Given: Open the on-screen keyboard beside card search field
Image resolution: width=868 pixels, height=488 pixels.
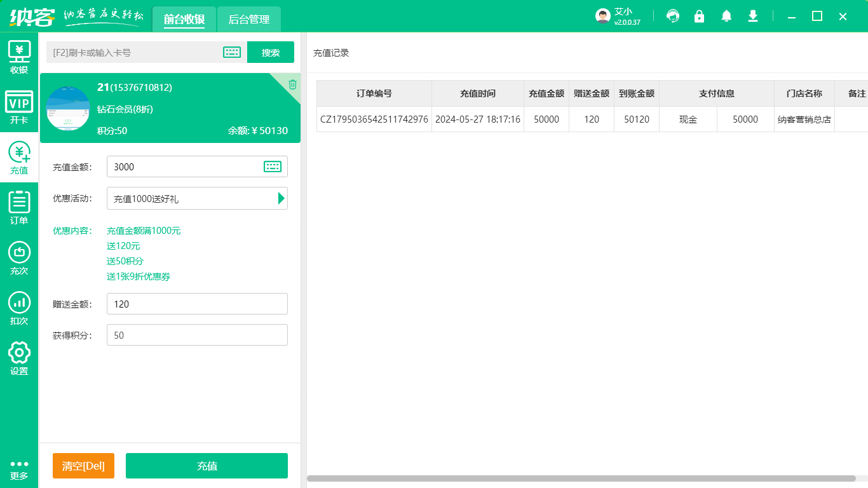Looking at the screenshot, I should tap(232, 52).
